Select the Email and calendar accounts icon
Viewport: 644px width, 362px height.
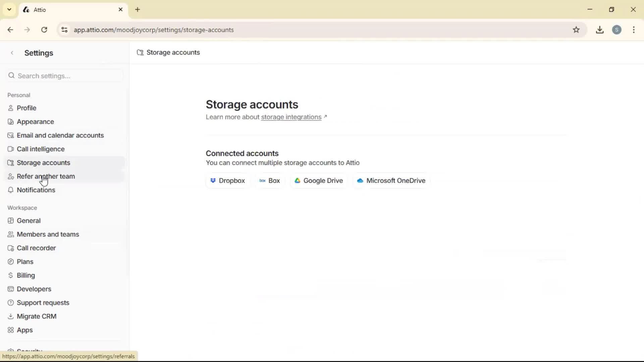coord(11,135)
